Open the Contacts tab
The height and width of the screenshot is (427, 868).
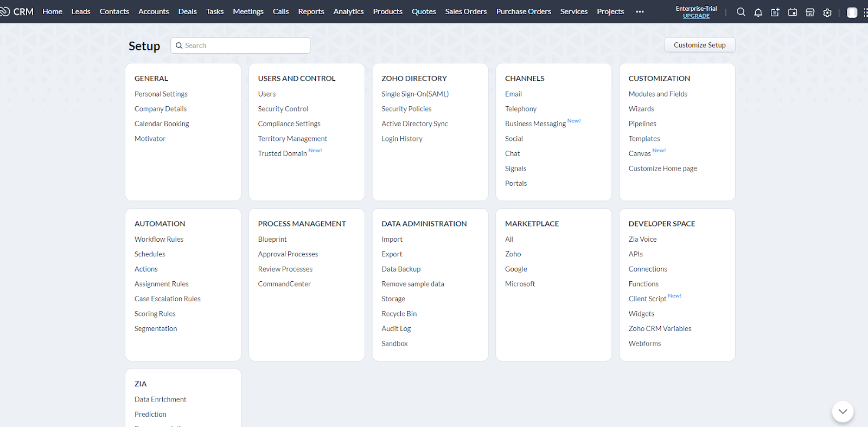pyautogui.click(x=114, y=11)
